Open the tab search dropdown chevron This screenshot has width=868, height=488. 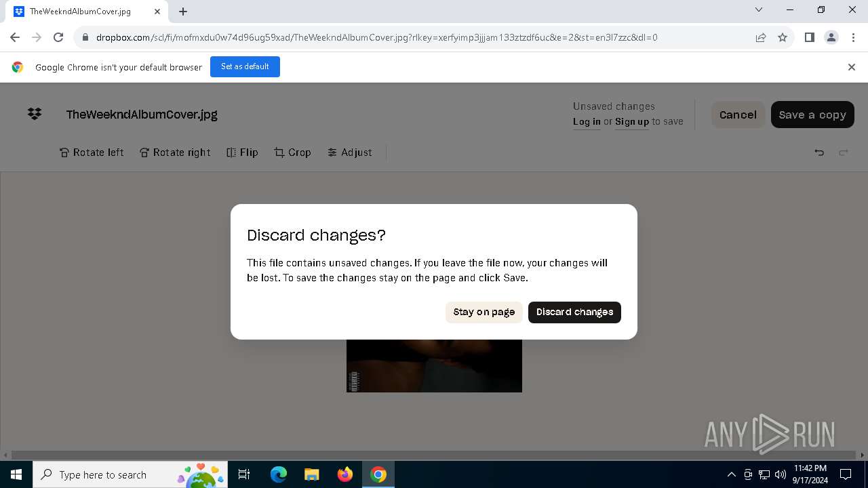[x=759, y=10]
